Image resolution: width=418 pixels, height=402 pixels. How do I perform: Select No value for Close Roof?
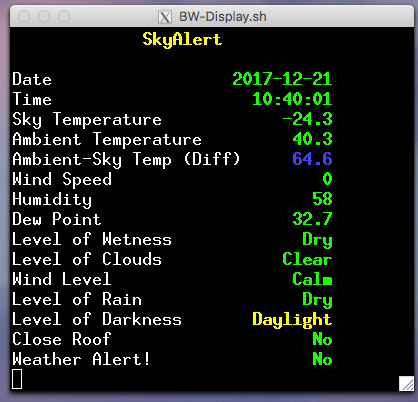click(x=322, y=339)
